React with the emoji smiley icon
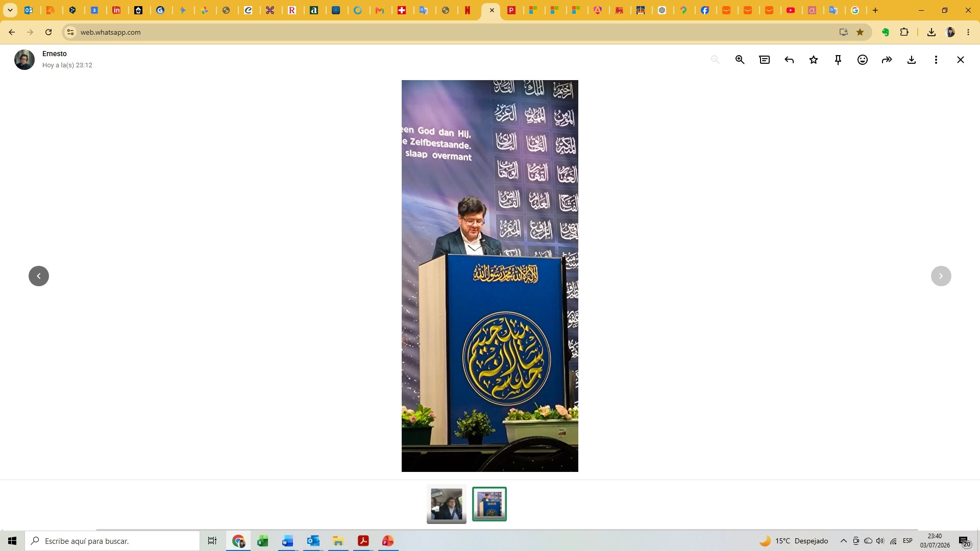 point(863,60)
